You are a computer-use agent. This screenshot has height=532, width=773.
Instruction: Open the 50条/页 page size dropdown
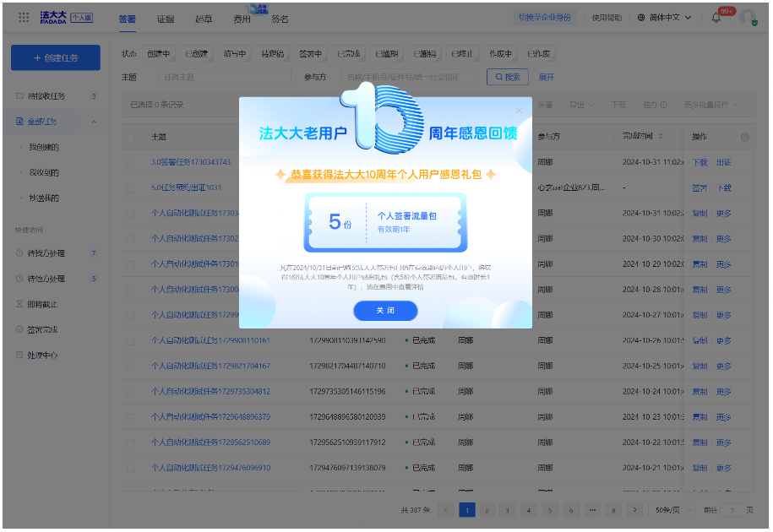tap(672, 510)
